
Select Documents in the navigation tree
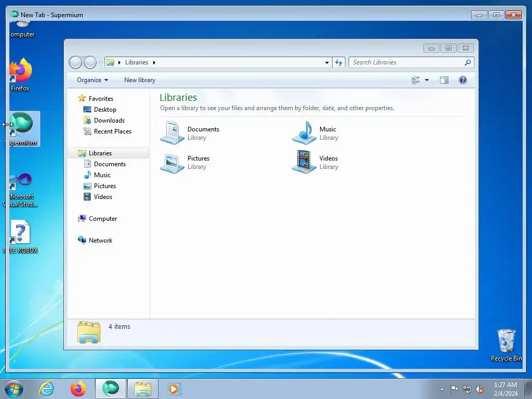pos(110,164)
